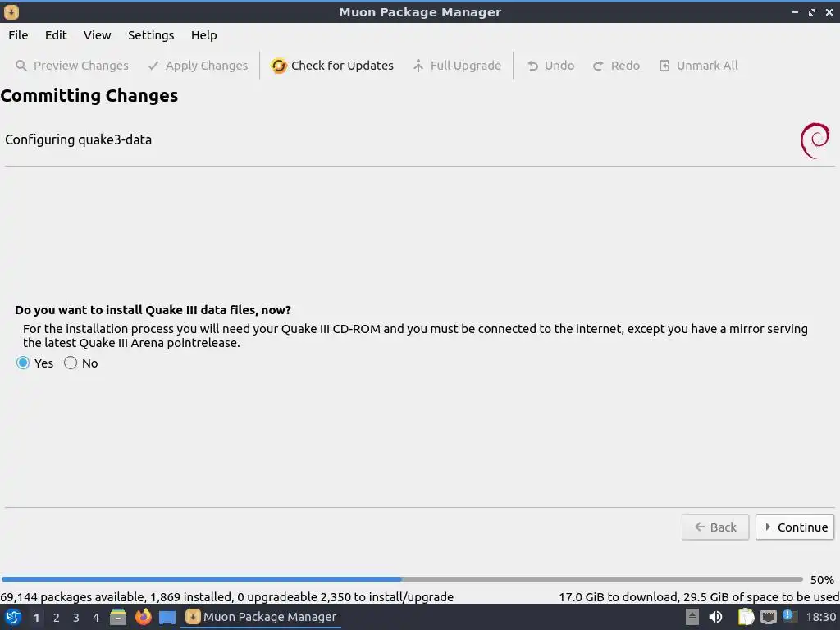Click the network connection tray icon
This screenshot has height=630, width=840.
pyautogui.click(x=768, y=617)
